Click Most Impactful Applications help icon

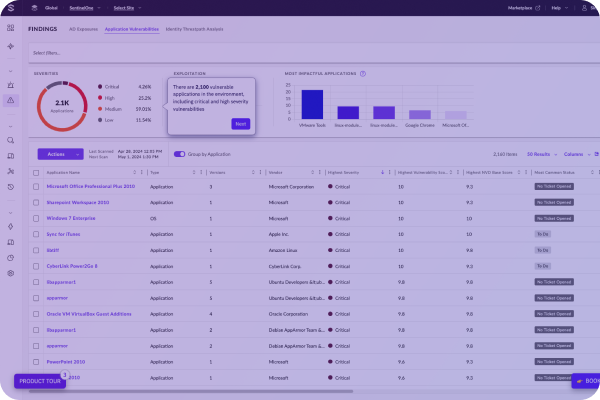362,74
